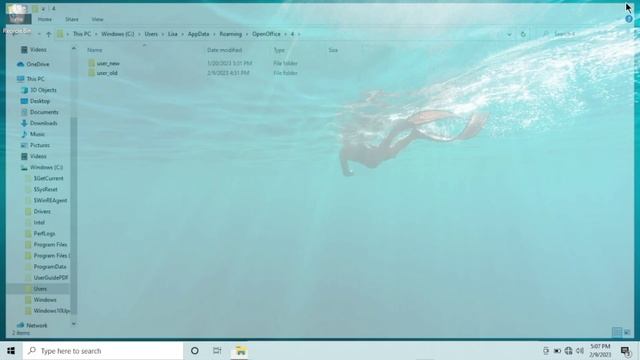Click the Refresh button beside the address bar
The height and width of the screenshot is (360, 640).
pyautogui.click(x=523, y=34)
